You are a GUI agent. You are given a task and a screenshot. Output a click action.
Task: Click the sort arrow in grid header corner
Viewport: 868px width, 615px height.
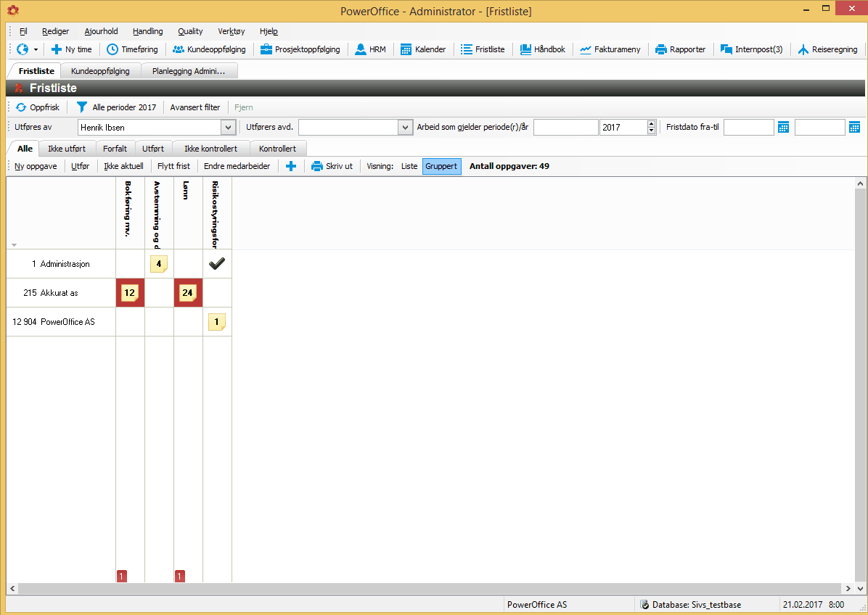tap(14, 244)
